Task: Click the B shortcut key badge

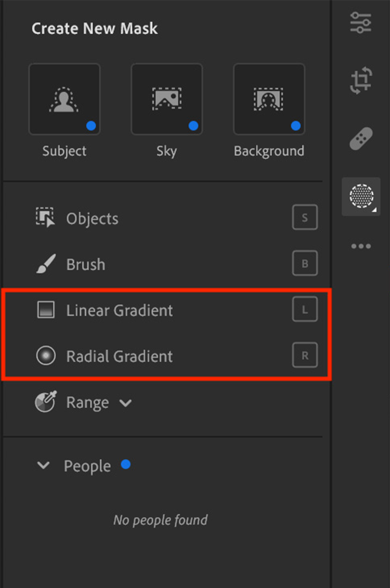Action: [305, 264]
